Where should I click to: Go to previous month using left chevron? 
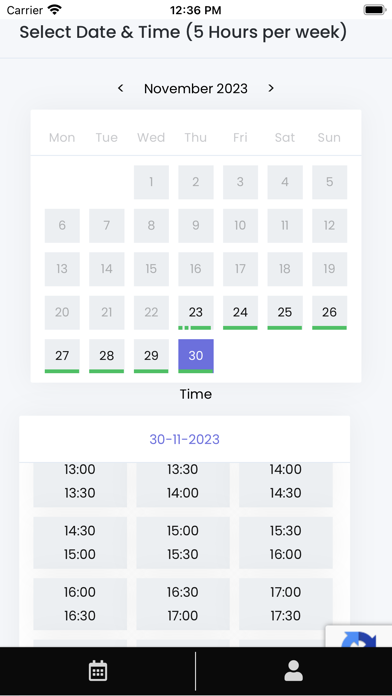[120, 88]
